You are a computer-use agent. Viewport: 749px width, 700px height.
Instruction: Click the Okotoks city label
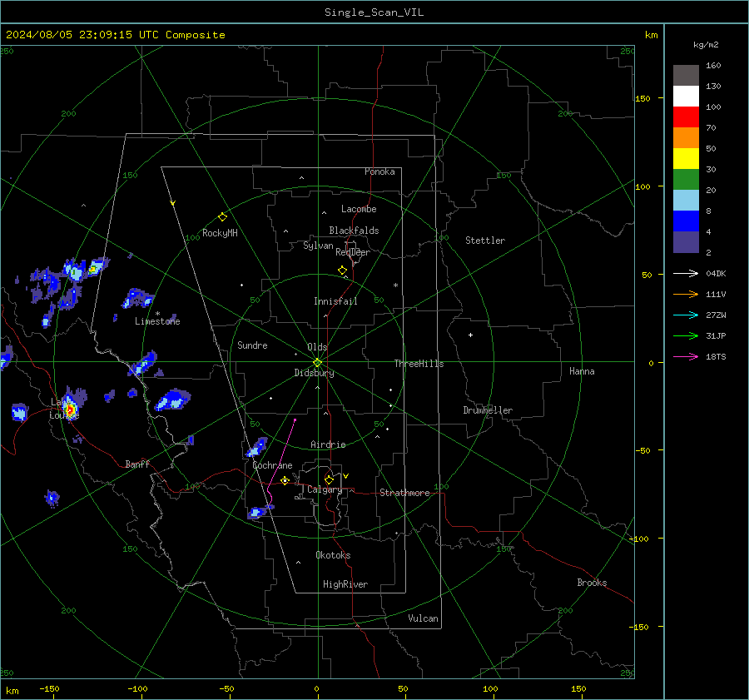333,555
